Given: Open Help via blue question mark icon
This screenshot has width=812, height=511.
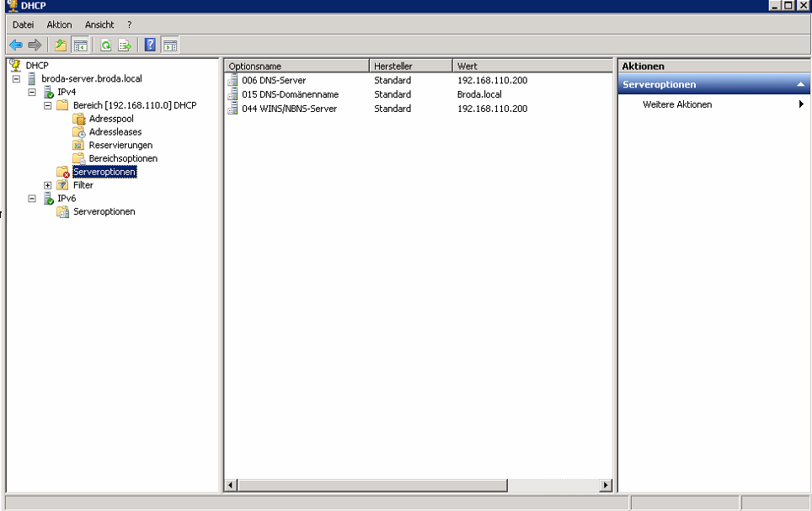Looking at the screenshot, I should click(x=150, y=45).
